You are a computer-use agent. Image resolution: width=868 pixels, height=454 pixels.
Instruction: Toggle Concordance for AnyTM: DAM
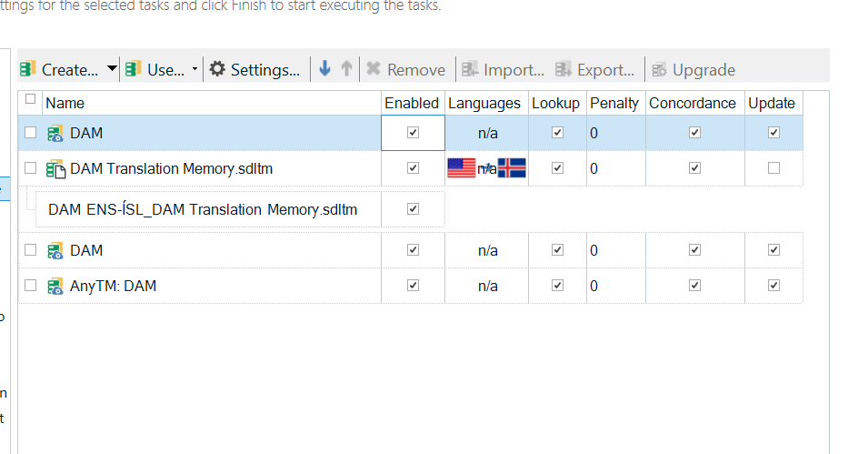[694, 286]
